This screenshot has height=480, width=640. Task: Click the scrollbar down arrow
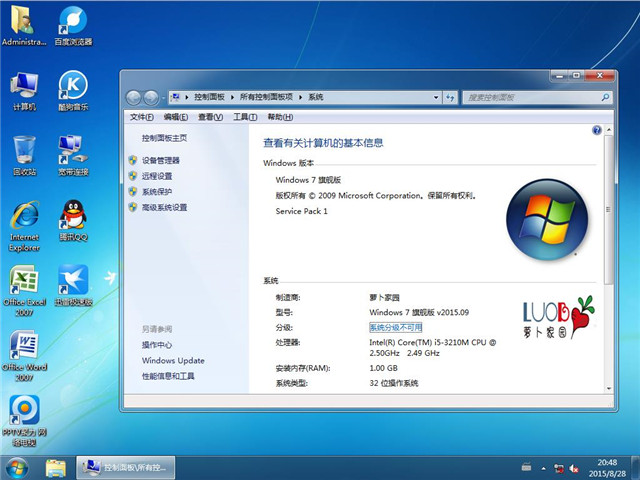pyautogui.click(x=609, y=388)
